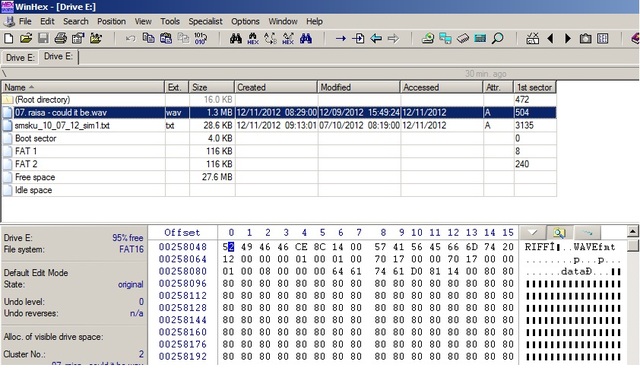Select the smsku_10_07_12_sim1.txt file
The width and height of the screenshot is (640, 368).
tap(279, 125)
